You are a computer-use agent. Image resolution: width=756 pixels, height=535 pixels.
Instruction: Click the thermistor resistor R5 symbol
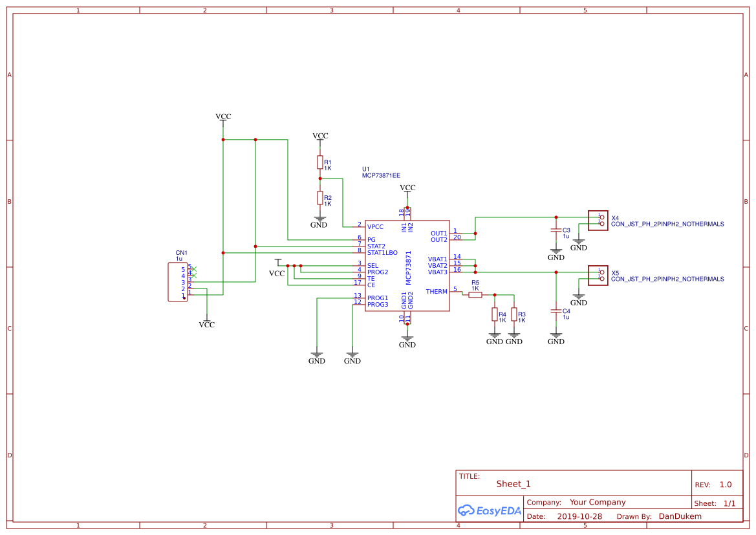coord(475,293)
